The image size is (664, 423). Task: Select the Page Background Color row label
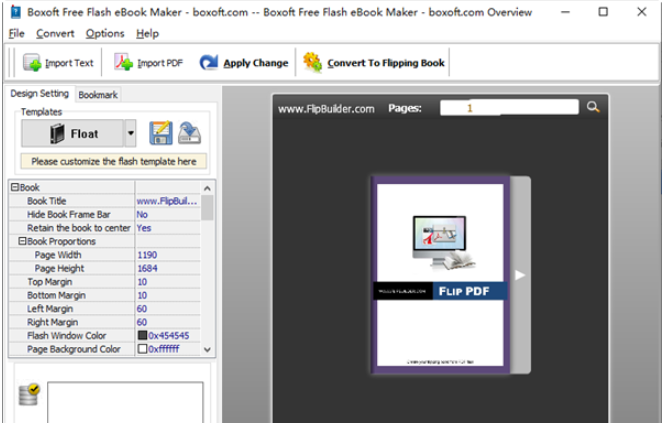point(74,349)
